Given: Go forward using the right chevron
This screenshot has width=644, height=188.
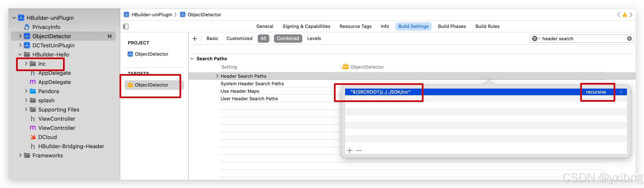Looking at the screenshot, I should point(631,15).
